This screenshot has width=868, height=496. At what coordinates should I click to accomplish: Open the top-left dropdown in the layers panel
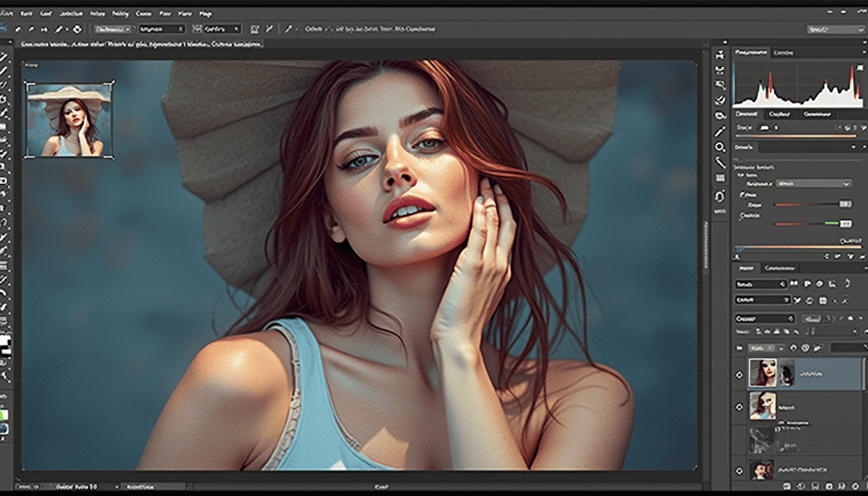pos(761,284)
